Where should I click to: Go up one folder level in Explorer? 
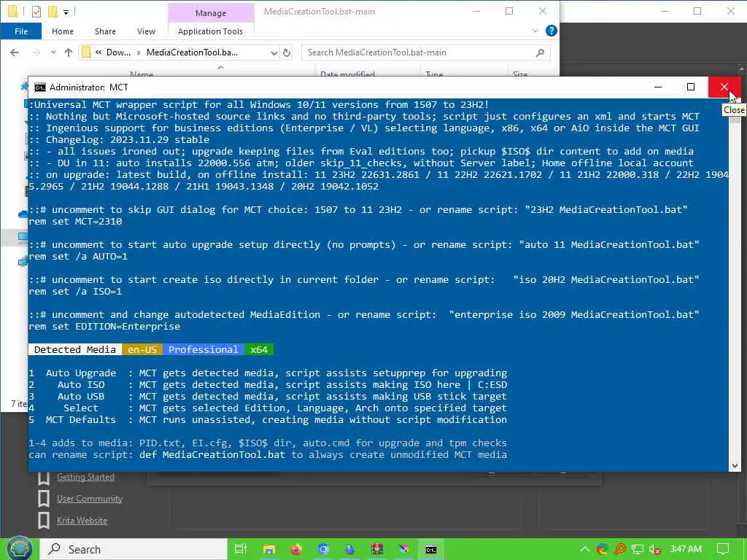tap(69, 52)
